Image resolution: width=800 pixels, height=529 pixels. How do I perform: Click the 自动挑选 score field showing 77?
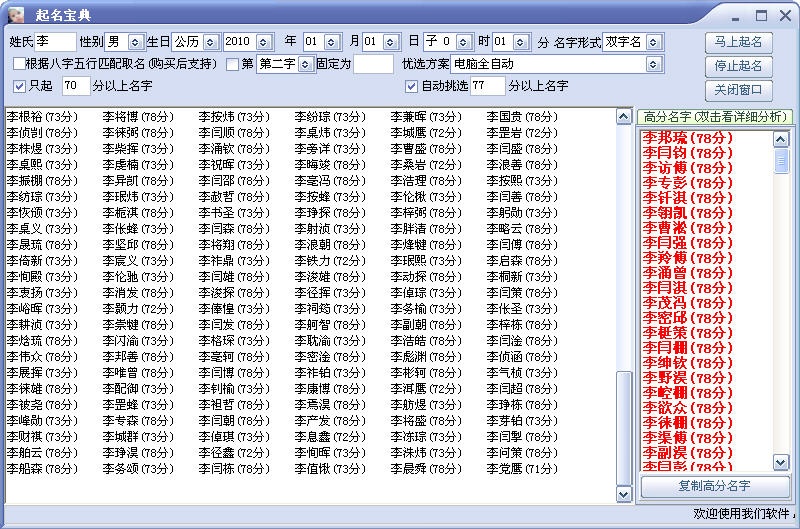tap(488, 86)
